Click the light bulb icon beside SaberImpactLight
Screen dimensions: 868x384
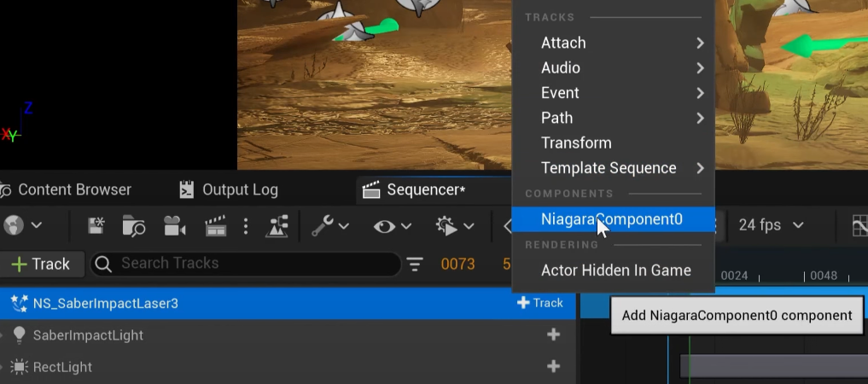(20, 335)
